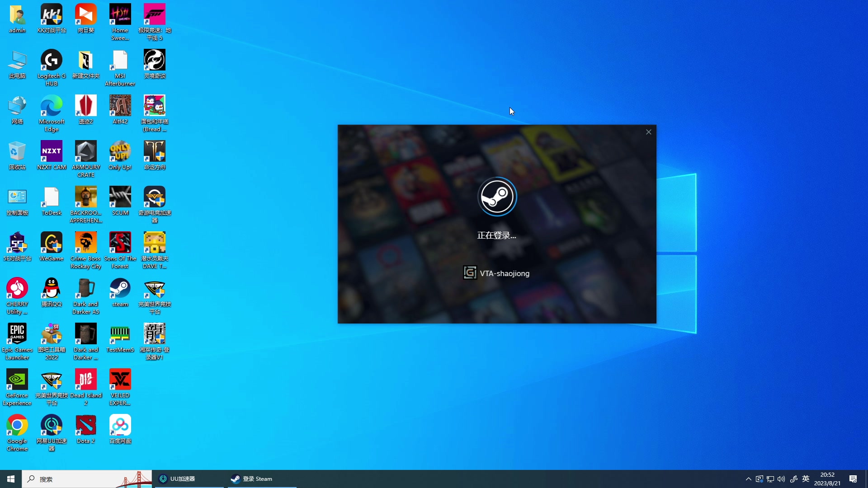Select the NZXT CAM icon
Viewport: 868px width, 488px height.
click(x=52, y=155)
